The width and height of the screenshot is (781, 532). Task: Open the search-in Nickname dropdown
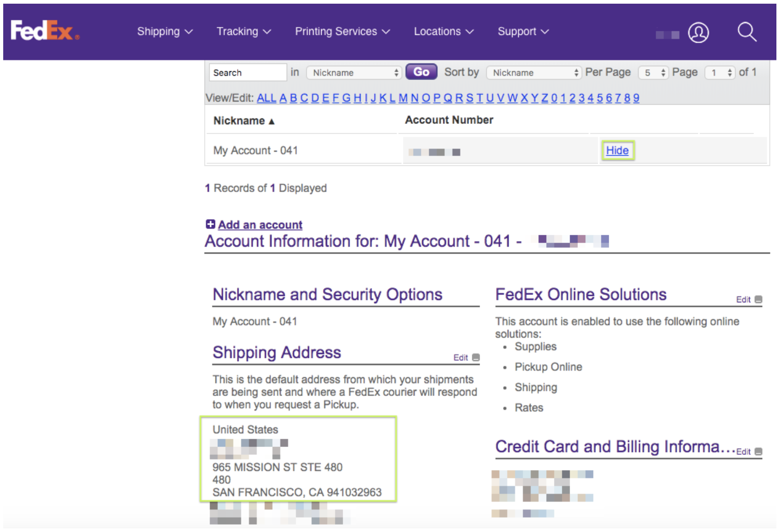(354, 73)
